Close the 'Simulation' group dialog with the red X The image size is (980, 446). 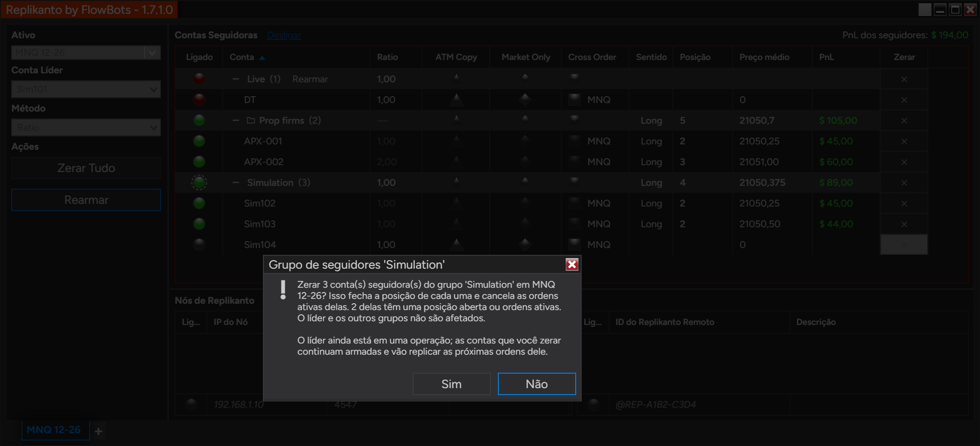click(572, 264)
